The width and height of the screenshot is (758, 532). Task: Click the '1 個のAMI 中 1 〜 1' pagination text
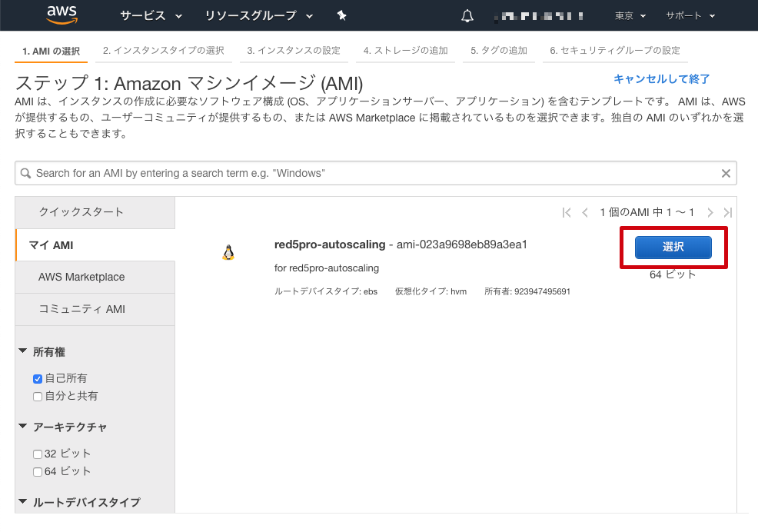(647, 212)
